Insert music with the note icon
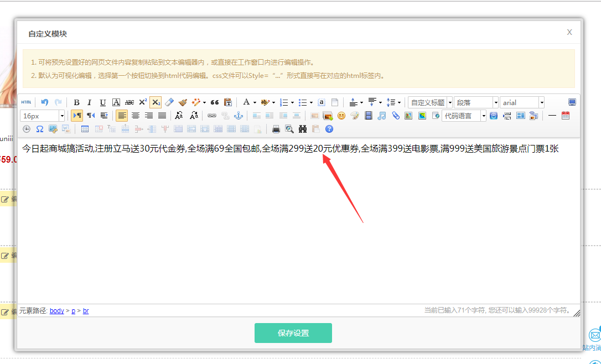The image size is (601, 364). [x=382, y=116]
